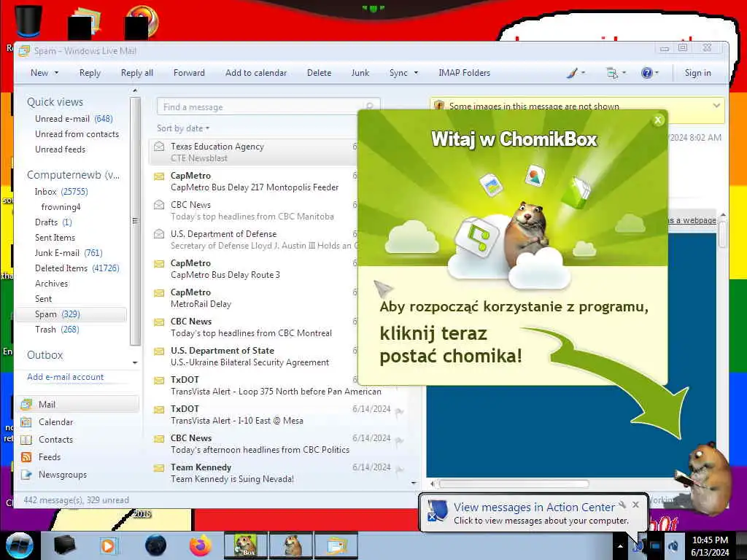
Task: Open the Sent Items folder
Action: coord(55,237)
